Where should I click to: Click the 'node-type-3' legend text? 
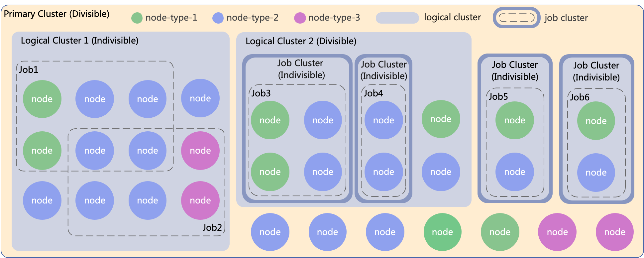pos(334,18)
